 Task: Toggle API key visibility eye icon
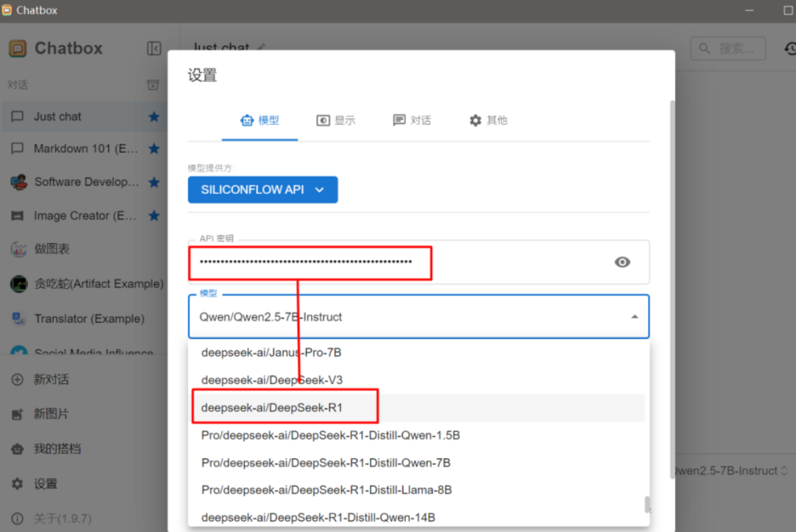click(x=622, y=262)
